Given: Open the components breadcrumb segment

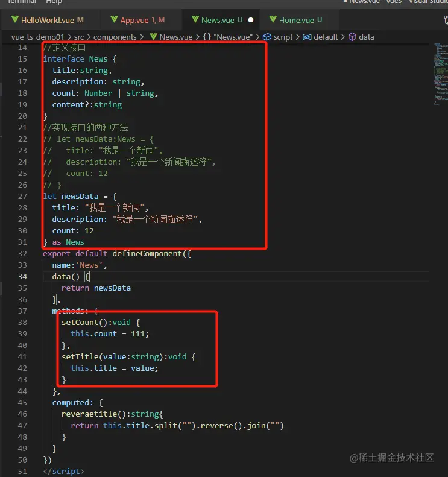Looking at the screenshot, I should [115, 37].
